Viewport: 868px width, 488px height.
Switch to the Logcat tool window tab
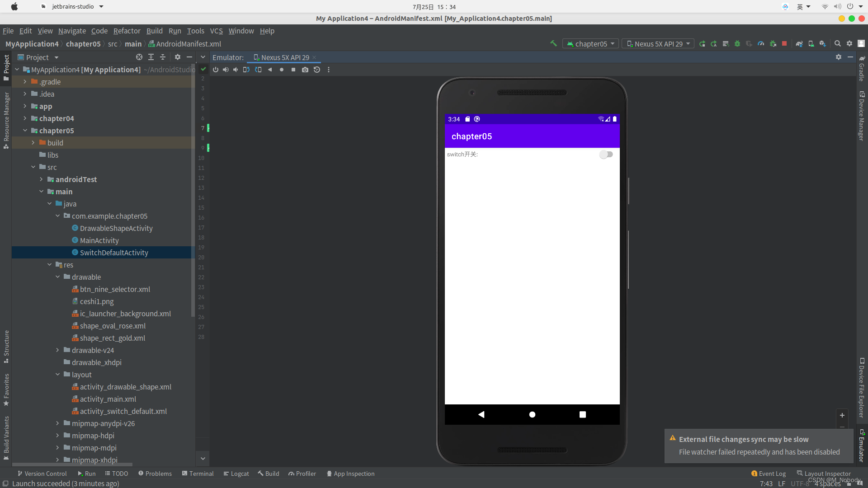pyautogui.click(x=236, y=474)
